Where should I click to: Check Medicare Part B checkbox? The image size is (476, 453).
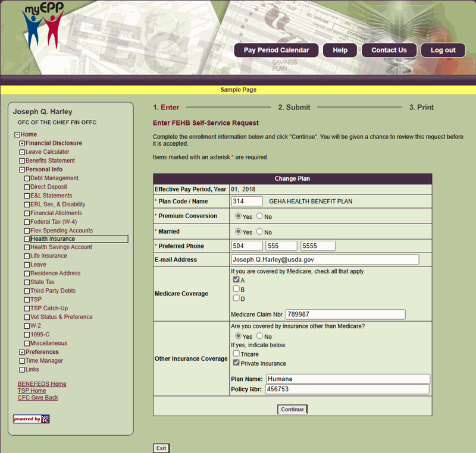pyautogui.click(x=236, y=289)
